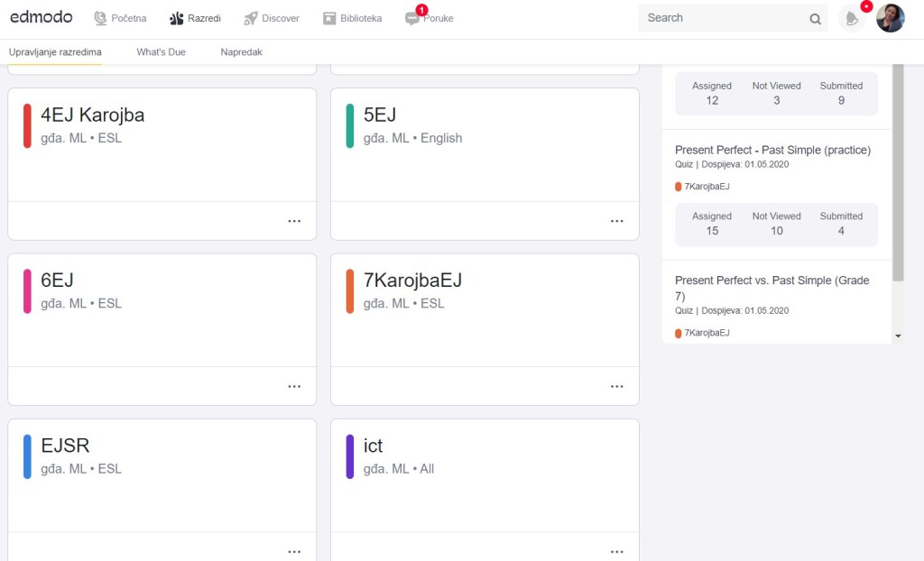924x561 pixels.
Task: Open options menu for 4EJ Karojba
Action: 294,221
